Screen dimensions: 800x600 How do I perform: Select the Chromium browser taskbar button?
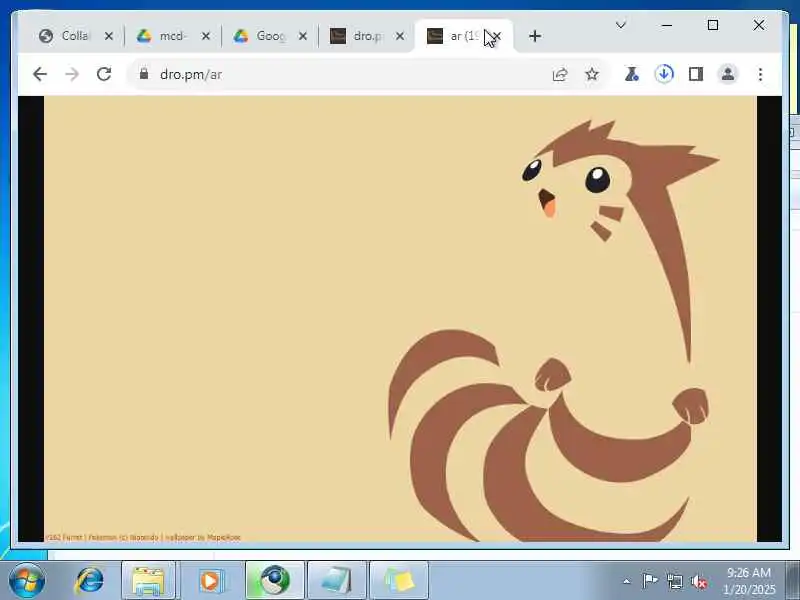click(274, 581)
